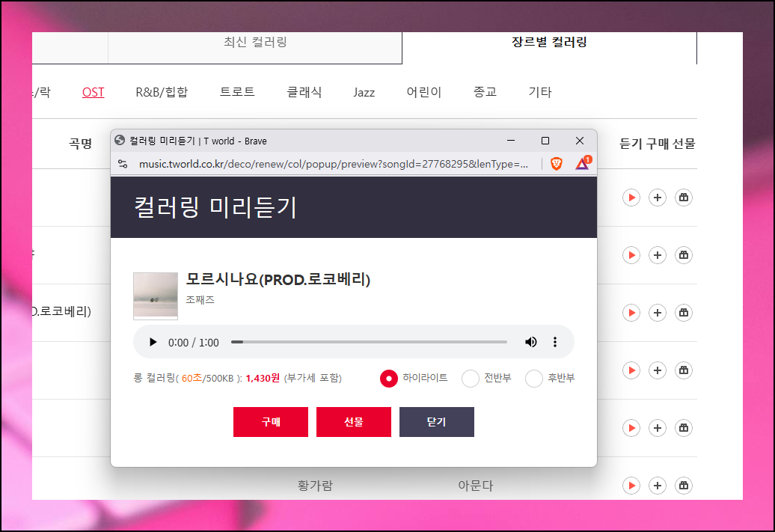Click the red 구매 button
The height and width of the screenshot is (532, 775).
(271, 422)
